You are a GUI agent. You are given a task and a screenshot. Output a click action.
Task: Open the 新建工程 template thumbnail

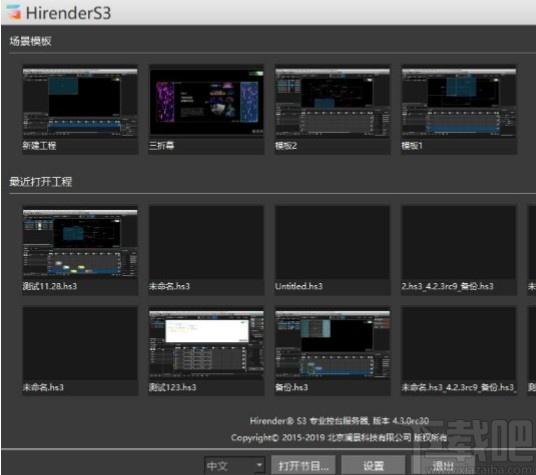click(x=80, y=102)
